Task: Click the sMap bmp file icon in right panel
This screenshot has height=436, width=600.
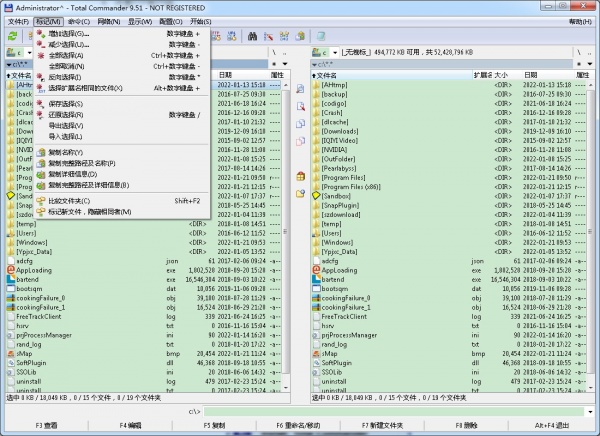Action: pyautogui.click(x=316, y=353)
